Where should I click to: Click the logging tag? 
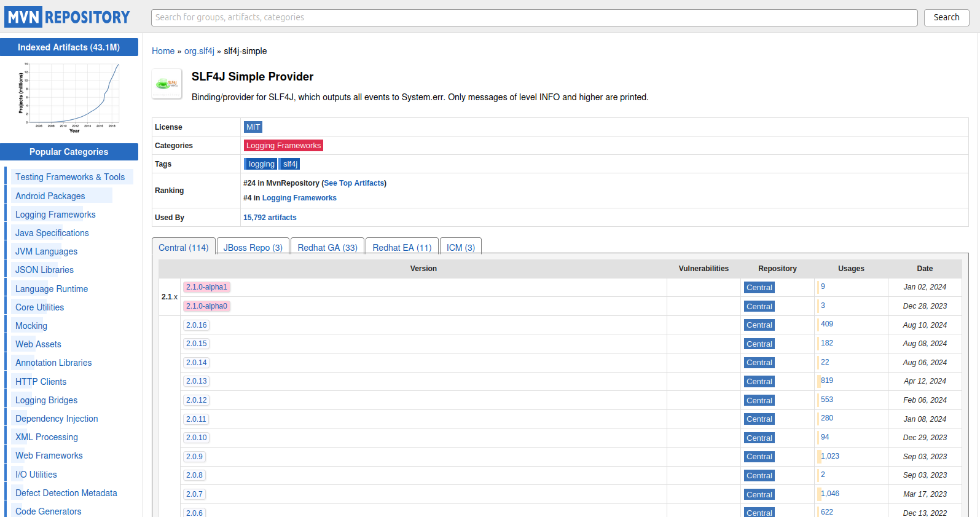(261, 164)
